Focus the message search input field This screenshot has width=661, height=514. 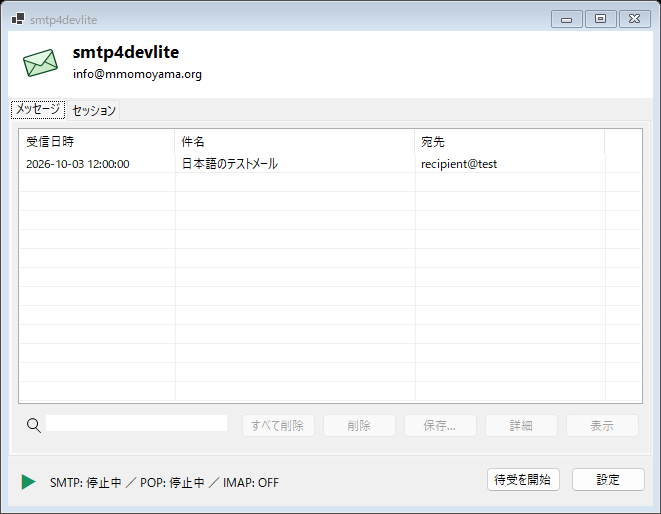point(136,423)
